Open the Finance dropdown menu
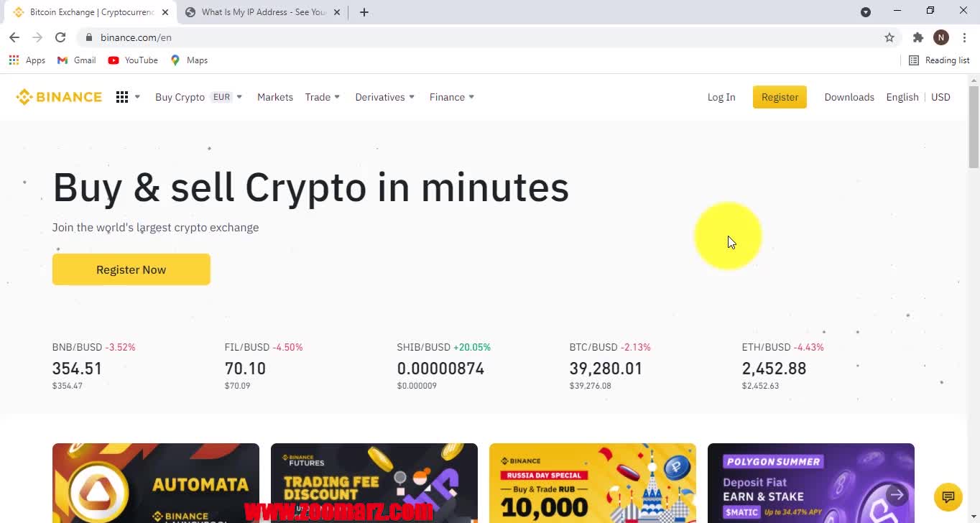 (x=451, y=97)
